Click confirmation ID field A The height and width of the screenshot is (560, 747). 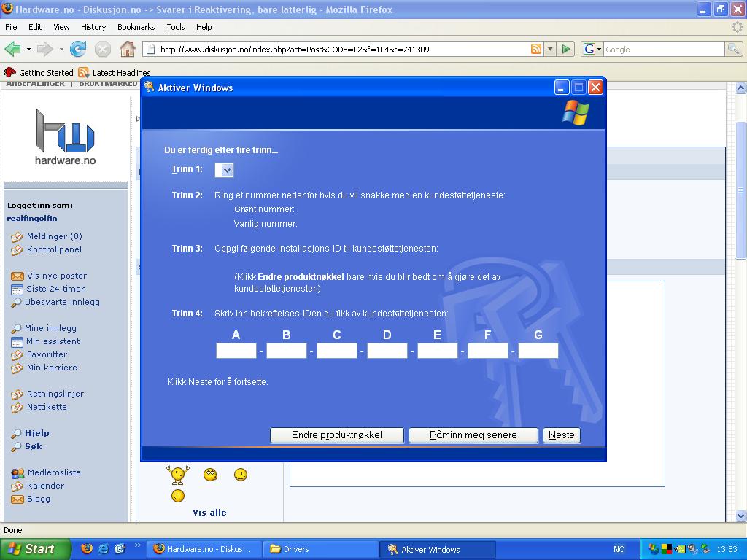[x=236, y=351]
